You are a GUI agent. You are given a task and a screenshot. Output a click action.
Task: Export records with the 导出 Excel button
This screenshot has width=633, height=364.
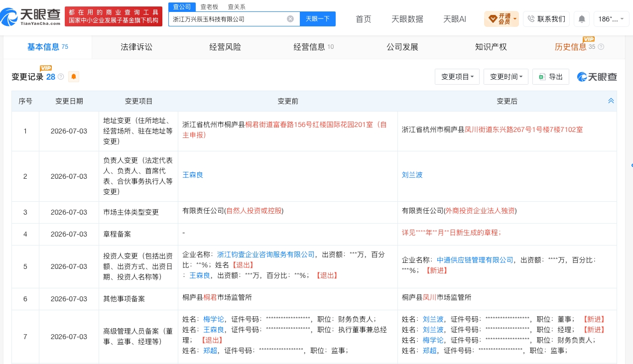(550, 77)
